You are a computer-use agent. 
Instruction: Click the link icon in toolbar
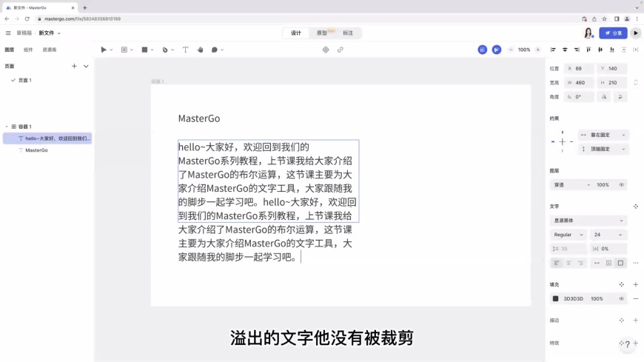341,50
